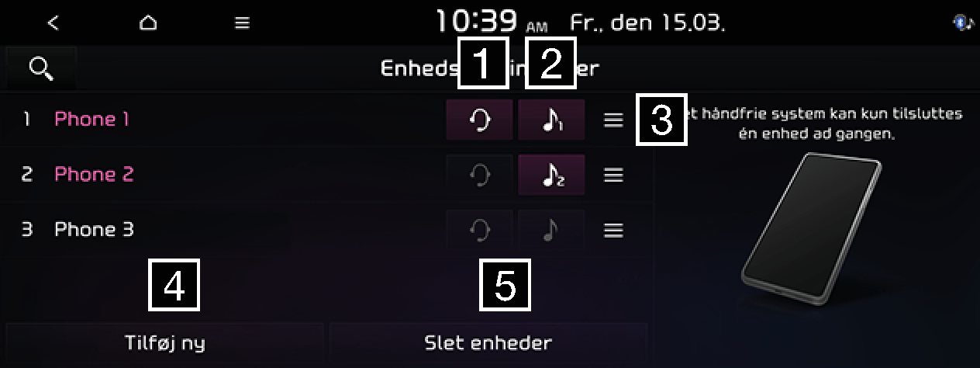Toggle Phone 2 hands-free connection icon
The image size is (980, 368).
coord(479,175)
